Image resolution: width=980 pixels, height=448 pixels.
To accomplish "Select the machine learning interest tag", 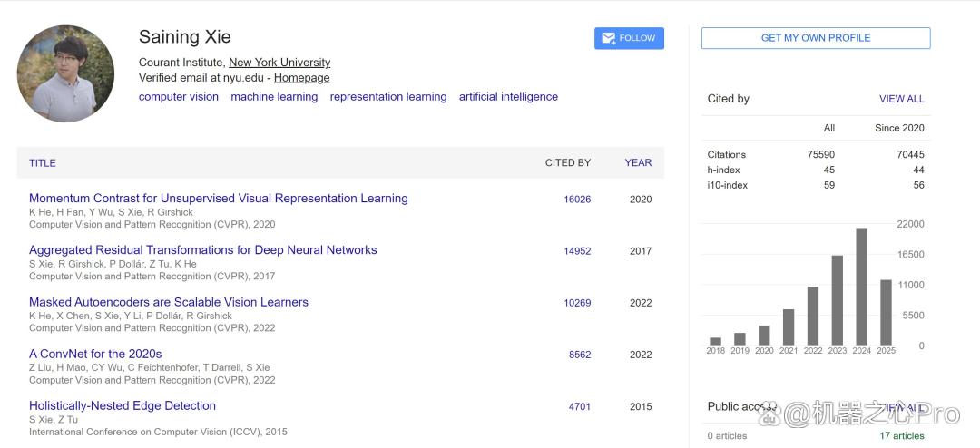I will coord(274,97).
